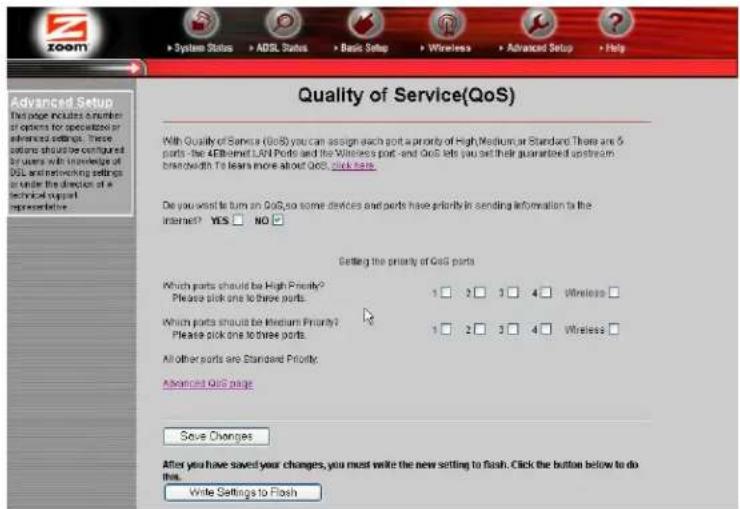Click the 'Quality of Service(QoS)' heading
This screenshot has height=509, width=740.
pos(406,95)
